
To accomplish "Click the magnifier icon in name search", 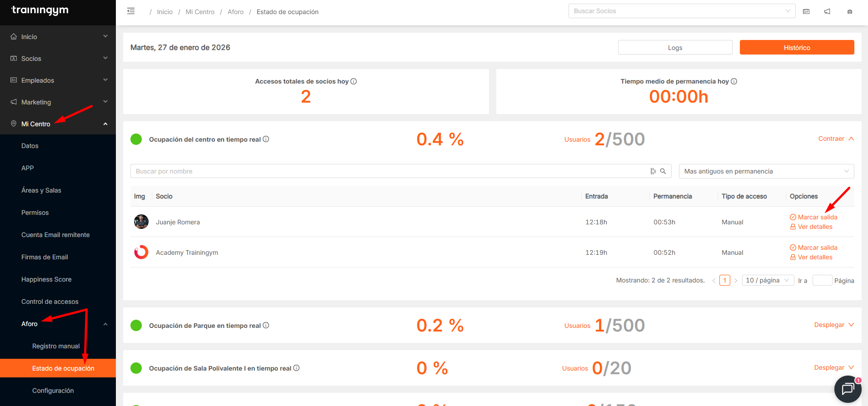I will click(x=663, y=171).
